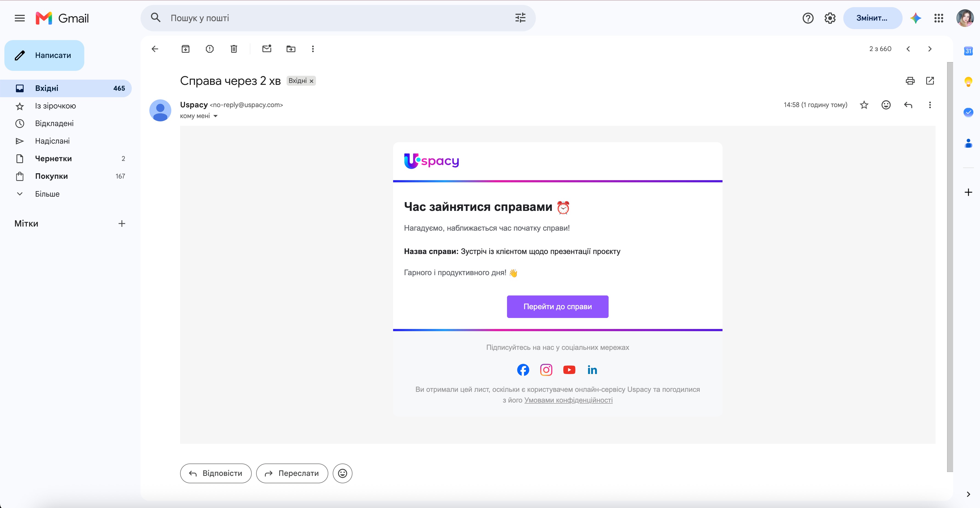The image size is (980, 508).
Task: Open the Move to folder icon
Action: 291,49
